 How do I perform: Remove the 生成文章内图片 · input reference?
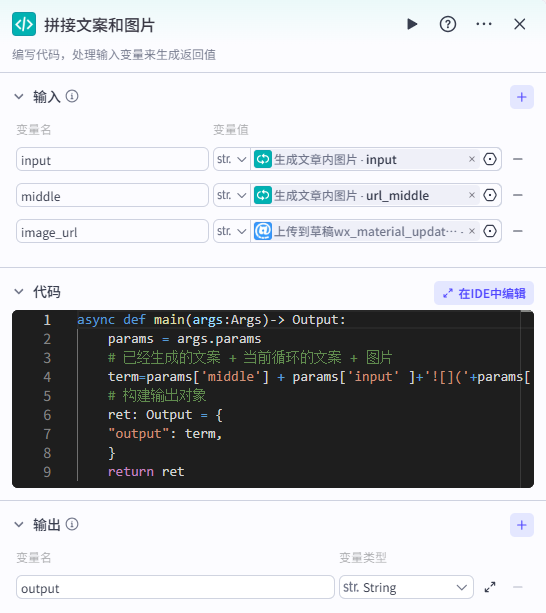point(472,159)
